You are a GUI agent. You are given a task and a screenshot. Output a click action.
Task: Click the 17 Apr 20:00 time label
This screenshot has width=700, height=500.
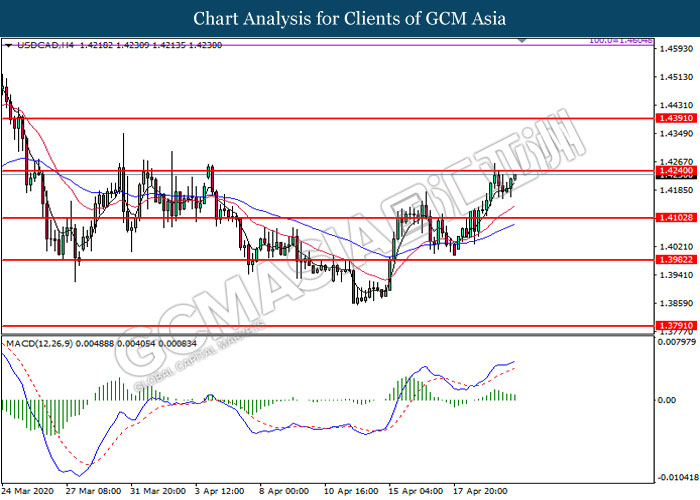pyautogui.click(x=481, y=491)
